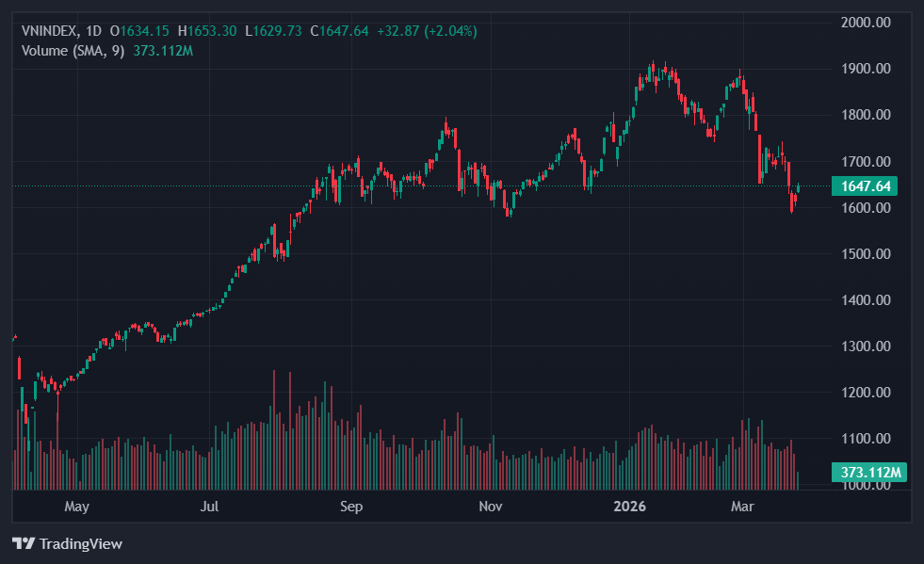Click the Jul label on the time axis
The height and width of the screenshot is (564, 924).
[x=209, y=507]
